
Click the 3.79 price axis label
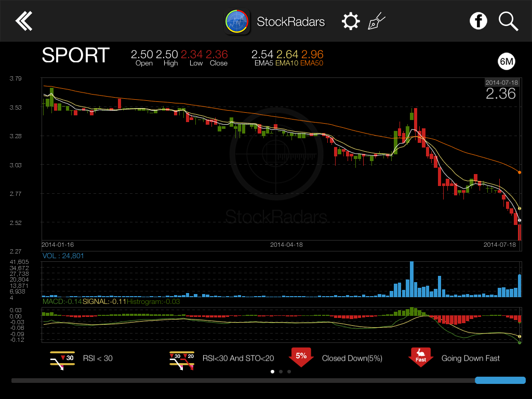16,78
